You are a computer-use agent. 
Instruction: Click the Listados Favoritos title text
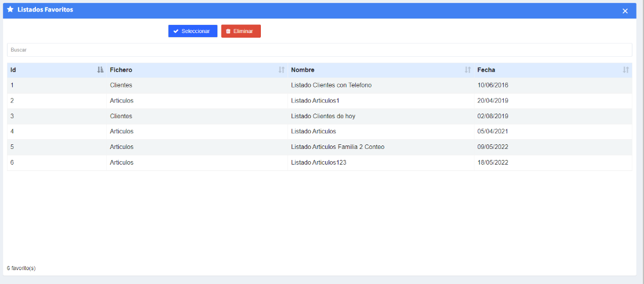click(45, 9)
